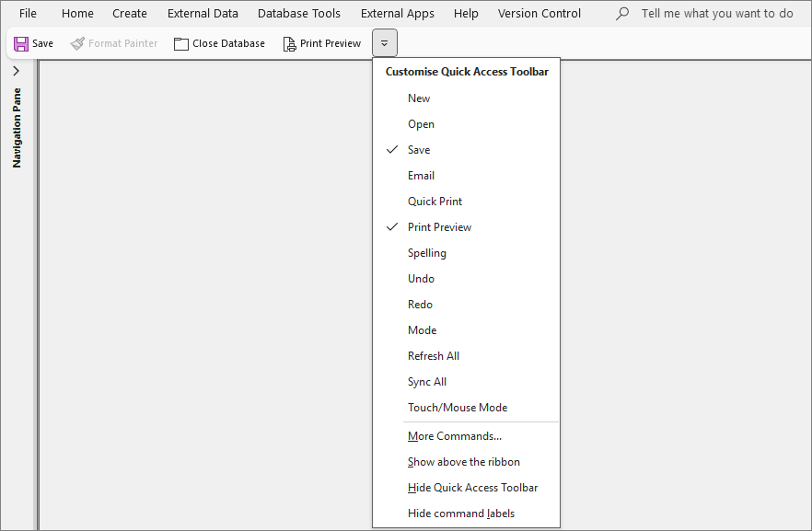812x531 pixels.
Task: Click the Close Database icon
Action: click(180, 44)
